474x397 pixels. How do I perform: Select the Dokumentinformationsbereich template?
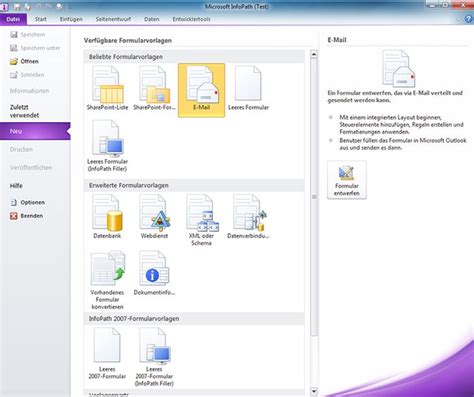[154, 273]
